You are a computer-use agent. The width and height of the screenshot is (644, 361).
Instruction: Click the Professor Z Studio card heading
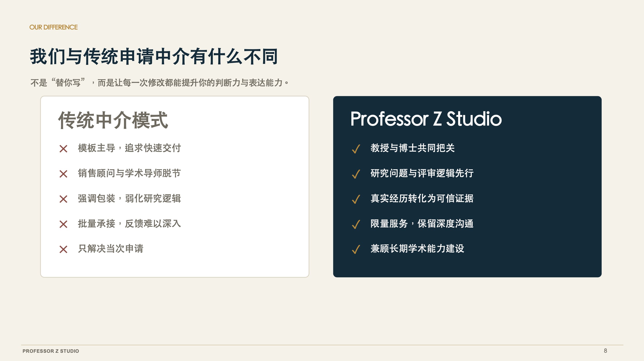point(426,119)
